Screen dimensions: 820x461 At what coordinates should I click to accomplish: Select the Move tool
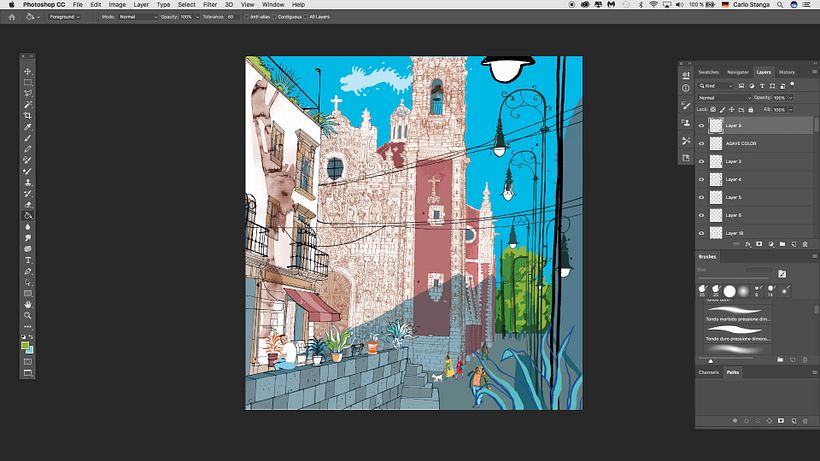tap(28, 72)
